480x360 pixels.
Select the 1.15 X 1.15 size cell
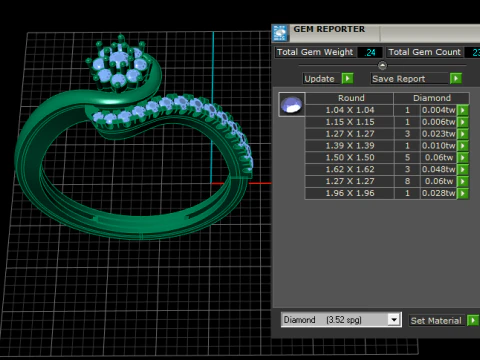click(350, 122)
